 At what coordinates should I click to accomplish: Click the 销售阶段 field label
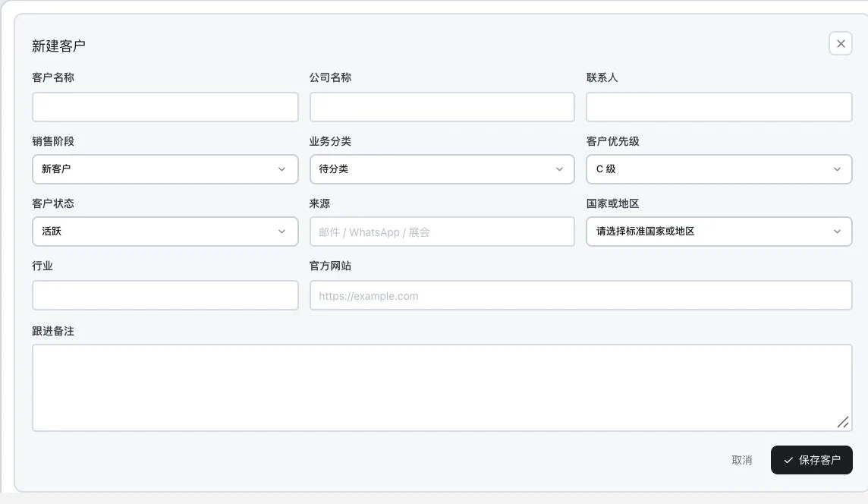53,141
